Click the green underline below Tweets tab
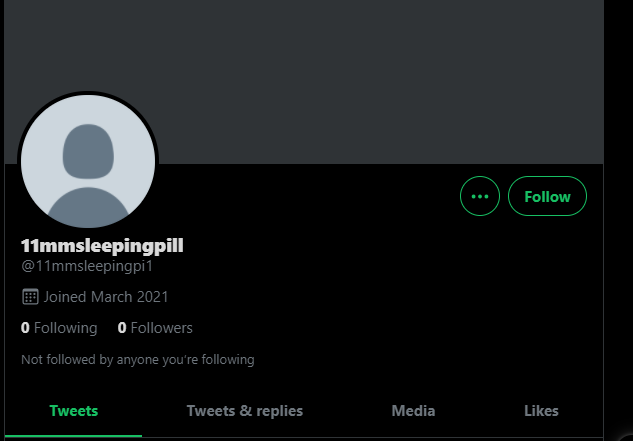 coord(73,436)
